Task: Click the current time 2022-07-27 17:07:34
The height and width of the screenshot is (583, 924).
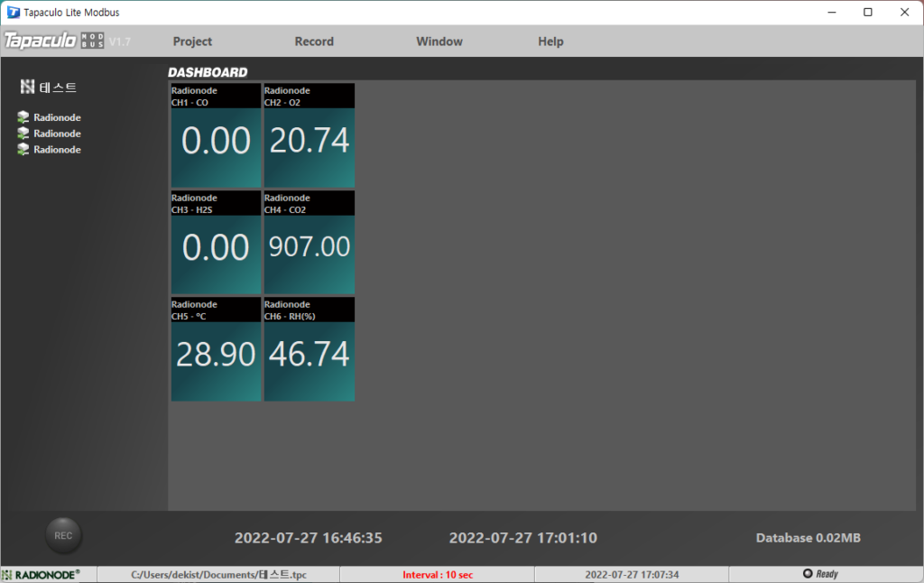Action: click(x=632, y=574)
